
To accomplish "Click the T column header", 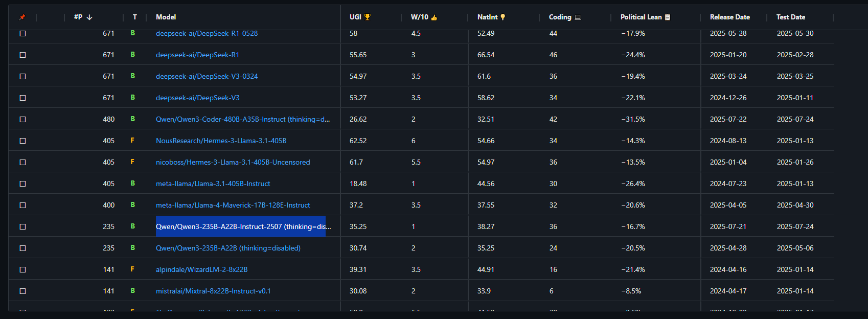I will tap(135, 17).
